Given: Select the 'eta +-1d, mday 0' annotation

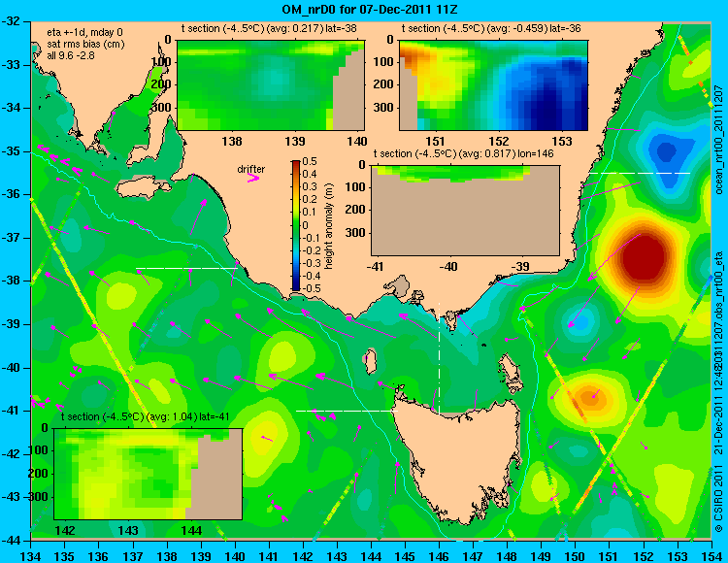Looking at the screenshot, I should [x=85, y=33].
